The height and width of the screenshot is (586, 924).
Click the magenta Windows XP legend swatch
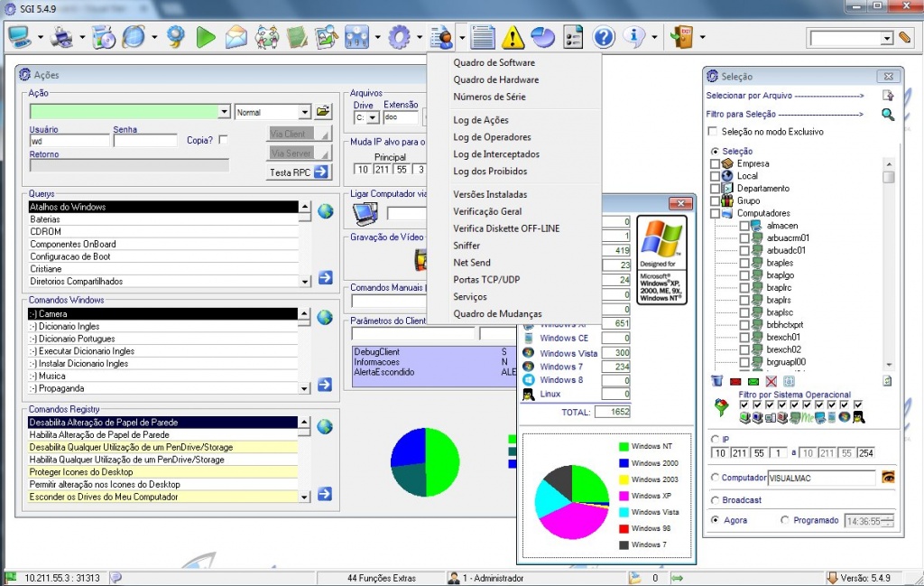point(624,496)
